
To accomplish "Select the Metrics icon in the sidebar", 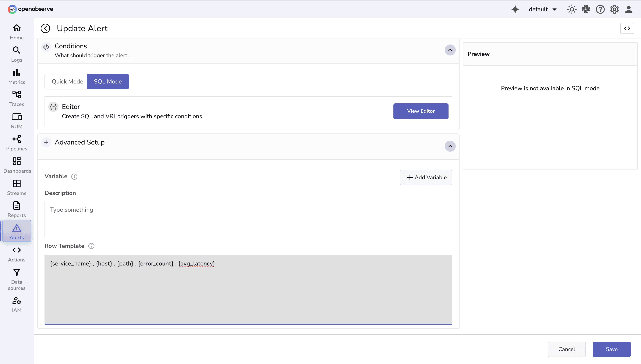I will (16, 75).
